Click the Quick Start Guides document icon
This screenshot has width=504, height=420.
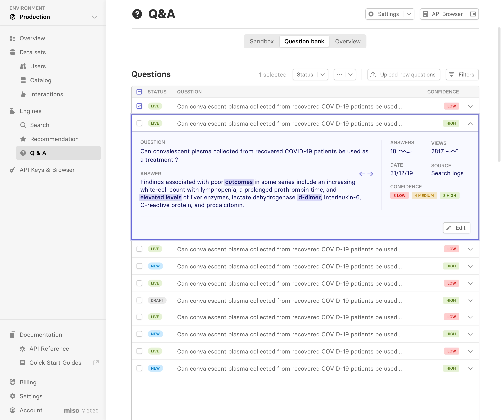coord(22,362)
